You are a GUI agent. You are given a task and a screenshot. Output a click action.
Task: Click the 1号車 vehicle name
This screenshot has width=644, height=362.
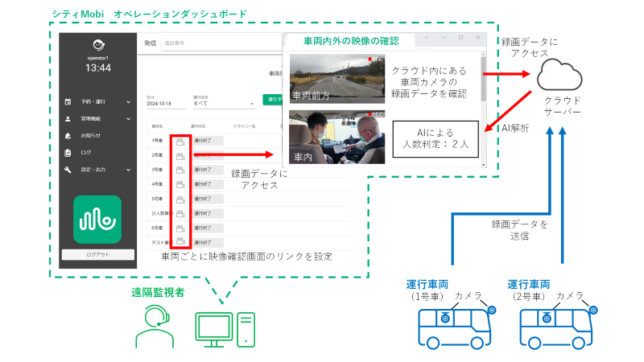click(x=157, y=141)
